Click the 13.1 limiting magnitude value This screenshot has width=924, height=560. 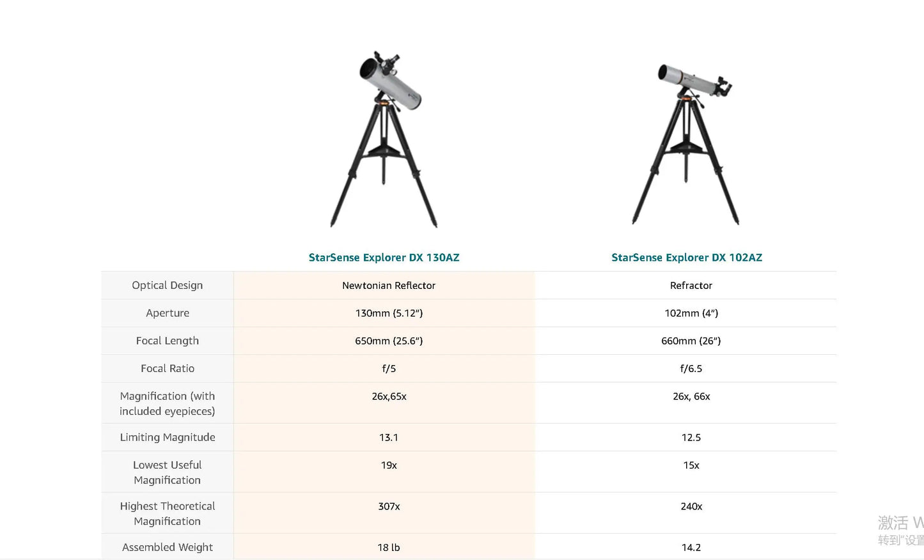point(388,437)
